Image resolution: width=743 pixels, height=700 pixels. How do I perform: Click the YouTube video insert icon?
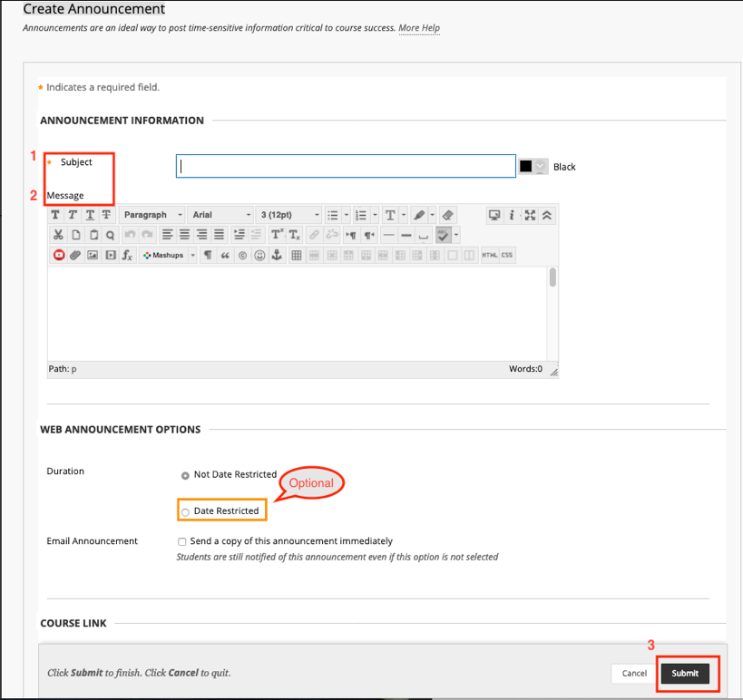[x=59, y=256]
